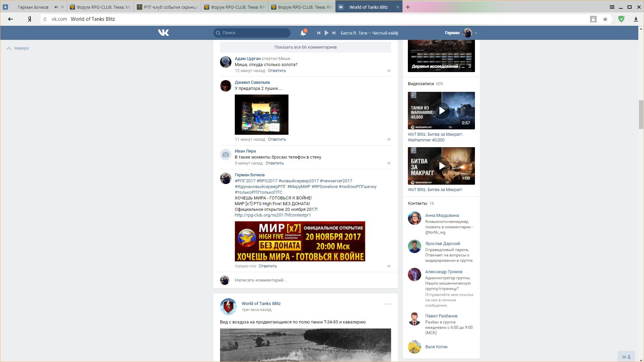Play the current VK audio track

(326, 33)
